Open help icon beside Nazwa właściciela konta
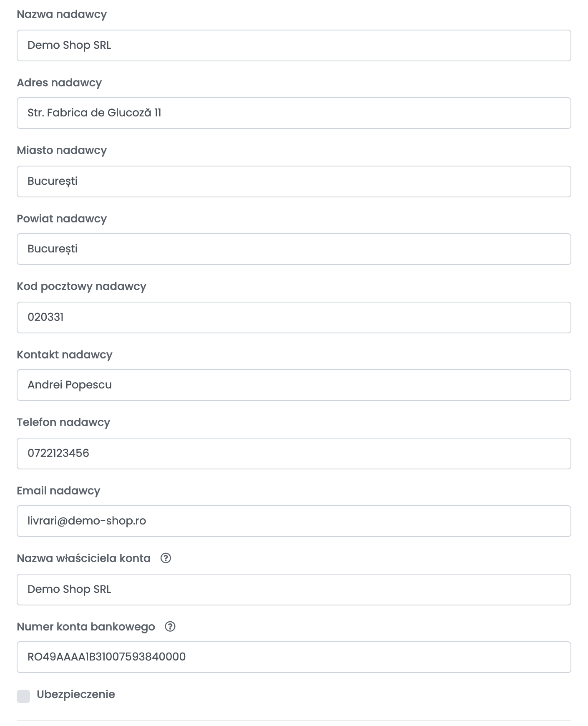588x726 pixels. point(166,558)
